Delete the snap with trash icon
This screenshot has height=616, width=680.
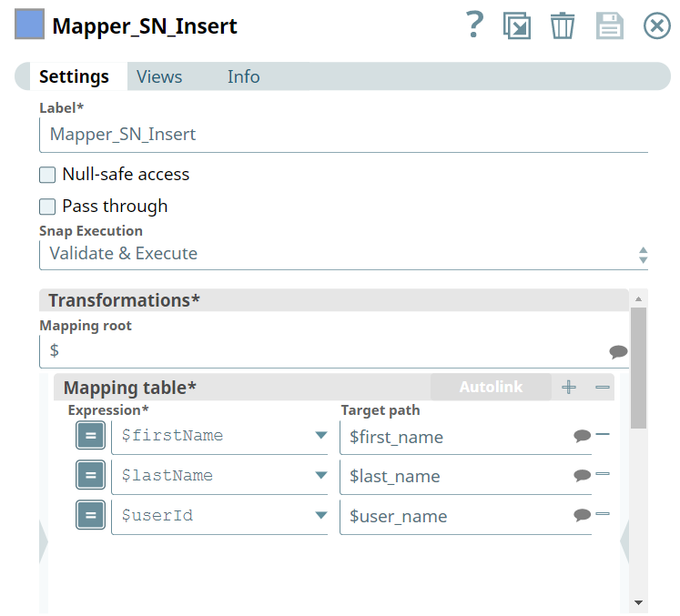[x=563, y=25]
